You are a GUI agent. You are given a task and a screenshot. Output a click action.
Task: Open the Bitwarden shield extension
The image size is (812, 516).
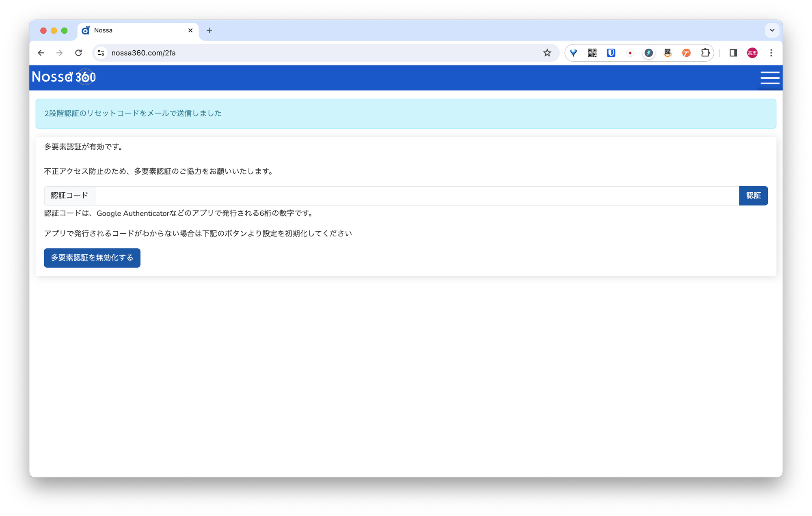click(611, 53)
